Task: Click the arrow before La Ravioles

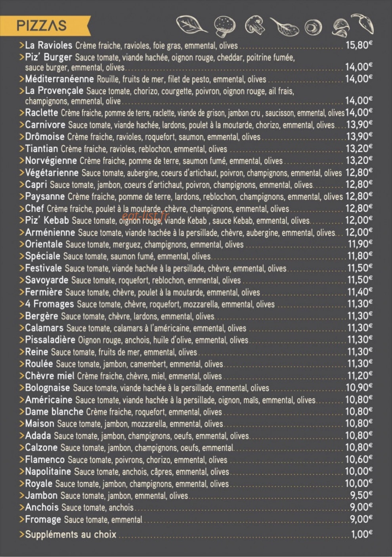Action: click(22, 46)
